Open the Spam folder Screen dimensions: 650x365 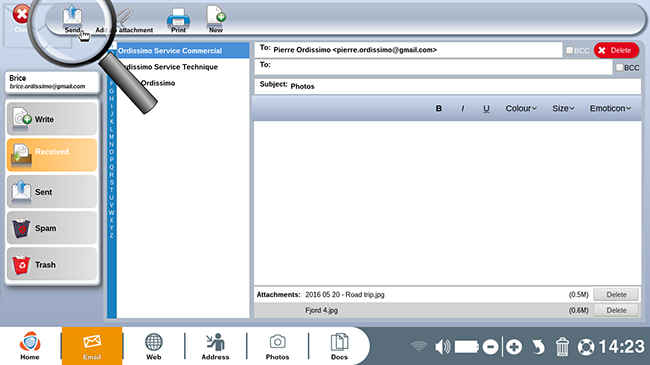point(52,228)
